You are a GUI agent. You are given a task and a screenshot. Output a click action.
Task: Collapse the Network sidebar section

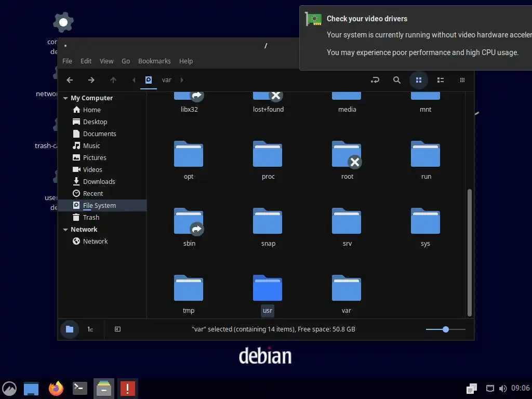point(65,230)
